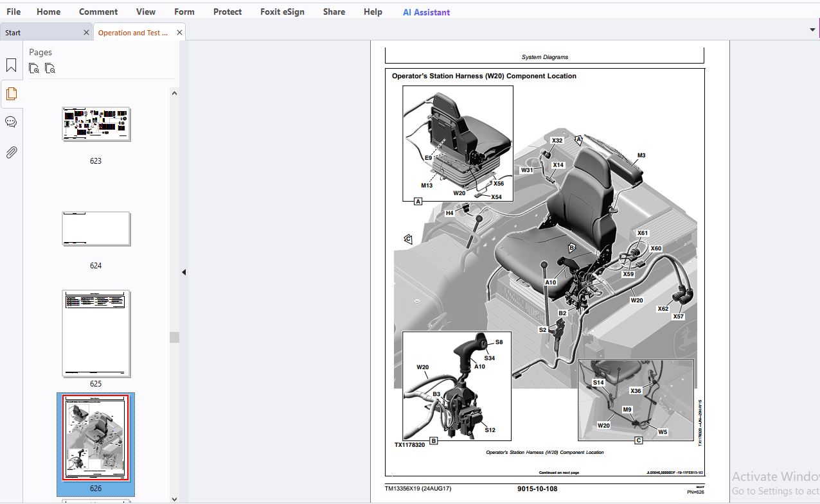
Task: Click the M13 label in inset A
Action: (427, 186)
